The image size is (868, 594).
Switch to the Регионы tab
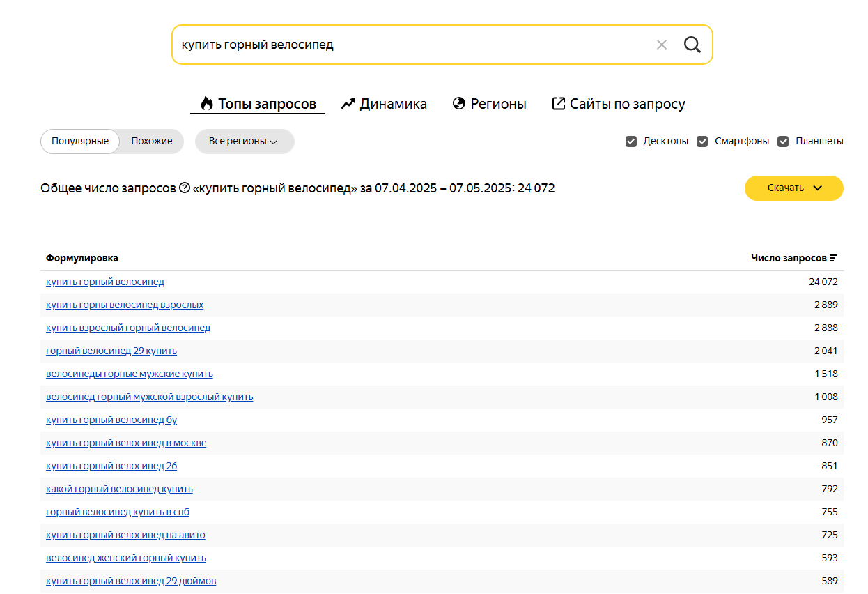[489, 104]
